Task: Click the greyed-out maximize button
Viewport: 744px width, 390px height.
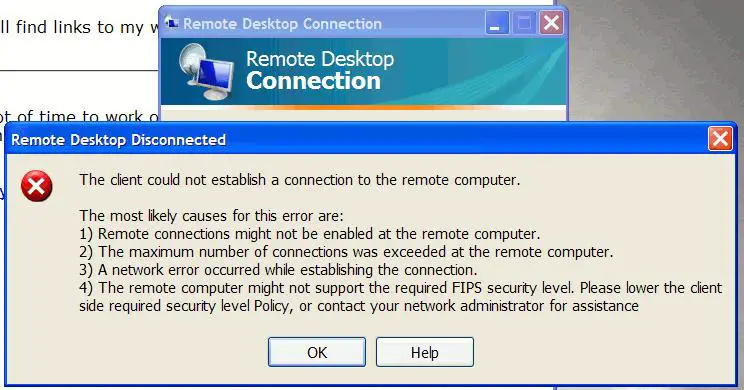Action: [x=524, y=23]
